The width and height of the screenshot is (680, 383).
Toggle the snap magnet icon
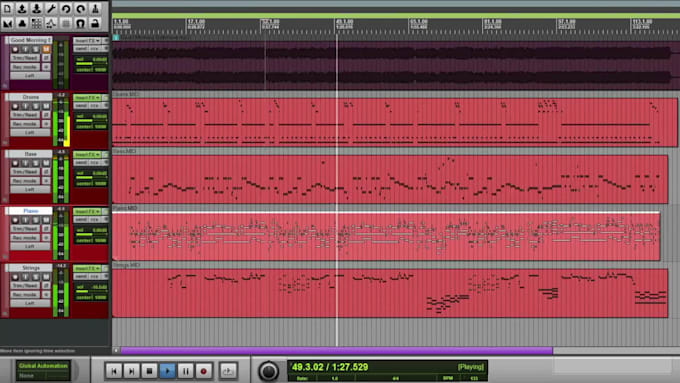81,23
